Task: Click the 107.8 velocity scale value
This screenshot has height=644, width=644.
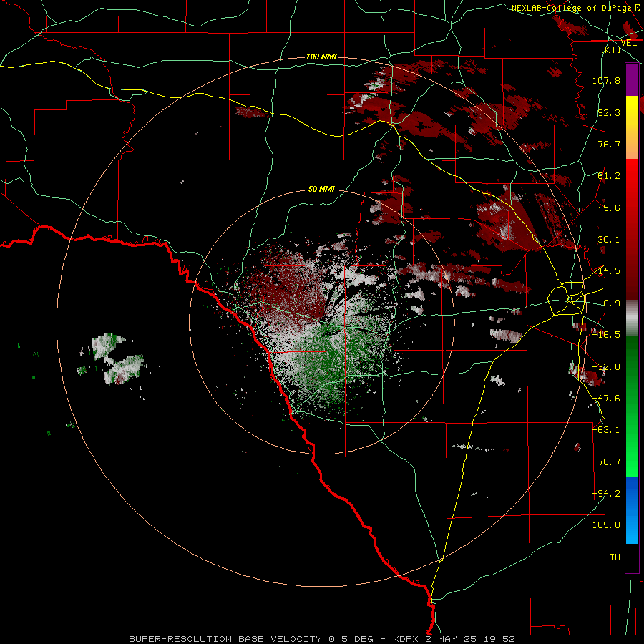Action: (x=606, y=80)
